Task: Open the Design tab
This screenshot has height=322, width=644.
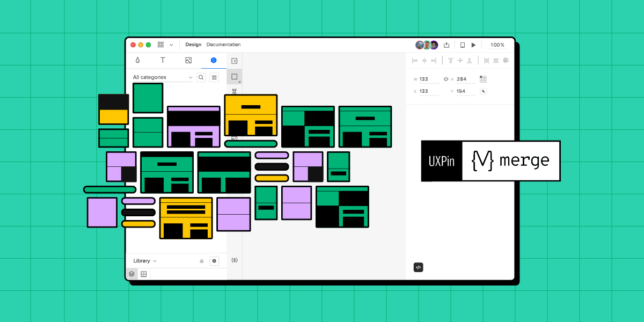Action: point(193,45)
